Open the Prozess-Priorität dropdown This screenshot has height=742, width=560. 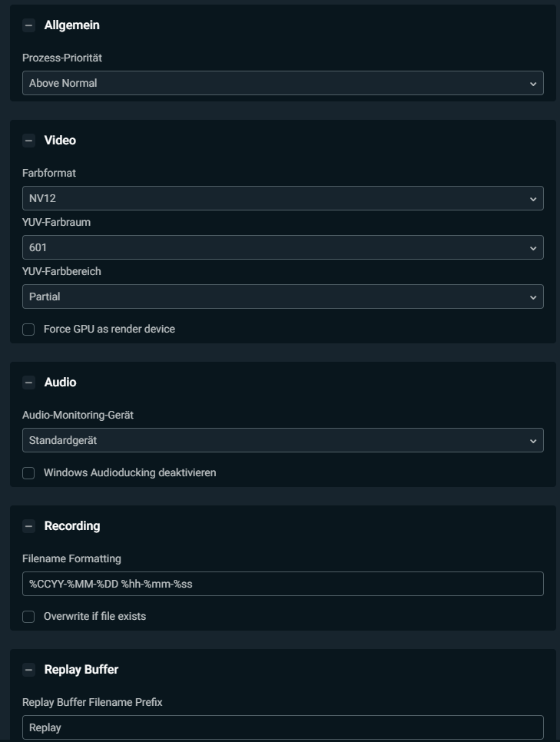pos(283,83)
